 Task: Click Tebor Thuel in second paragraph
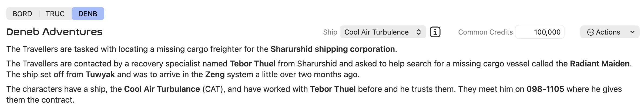click(x=253, y=64)
